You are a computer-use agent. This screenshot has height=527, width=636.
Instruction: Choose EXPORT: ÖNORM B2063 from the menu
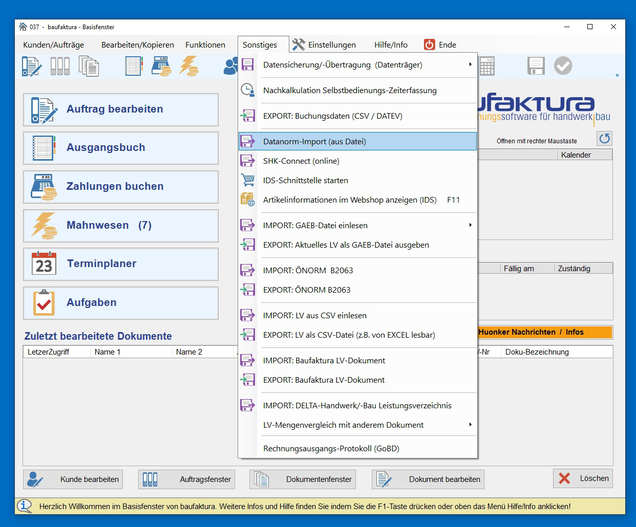pos(308,289)
